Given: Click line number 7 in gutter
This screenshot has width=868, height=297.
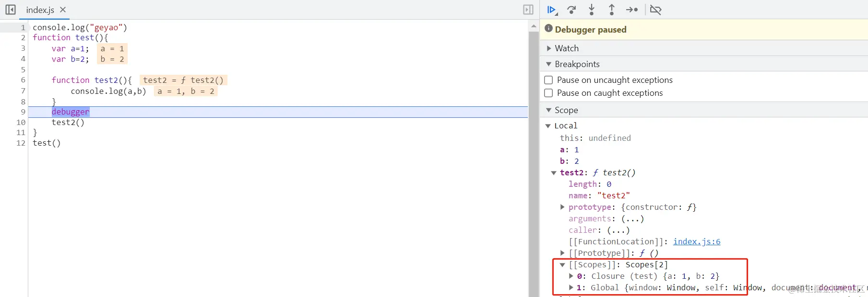Looking at the screenshot, I should [x=23, y=91].
